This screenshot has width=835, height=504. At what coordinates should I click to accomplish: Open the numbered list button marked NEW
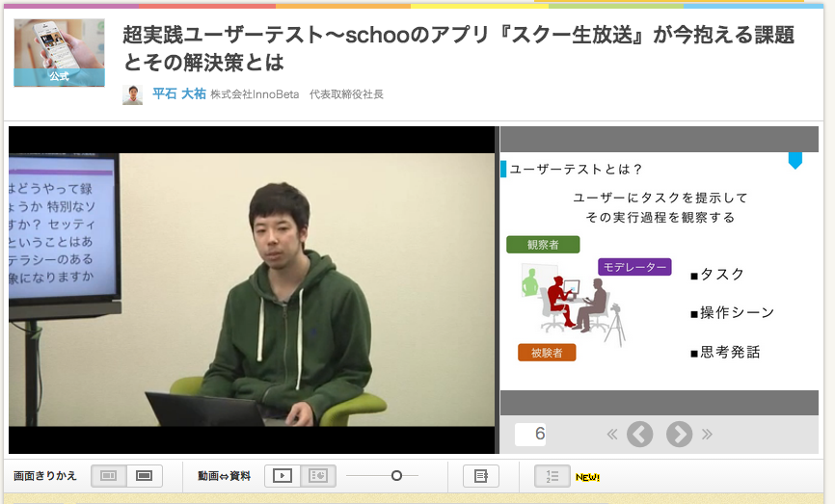coord(552,476)
